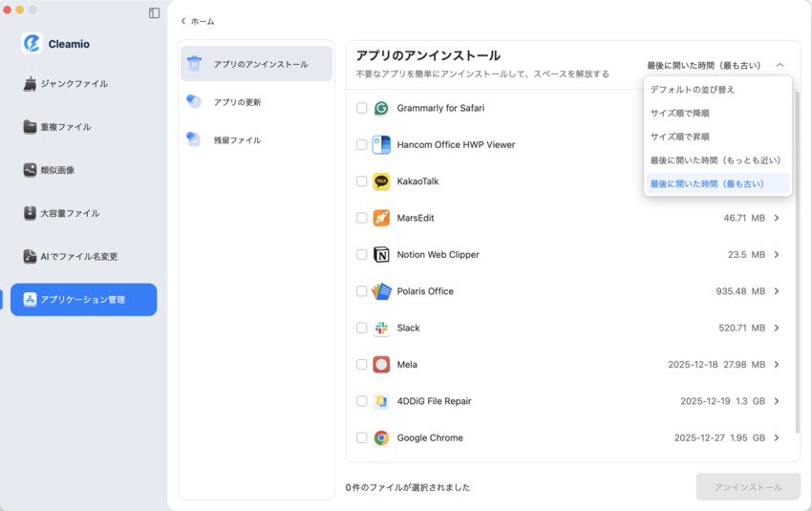Check the Polaris Office checkbox
The height and width of the screenshot is (511, 812).
point(361,291)
